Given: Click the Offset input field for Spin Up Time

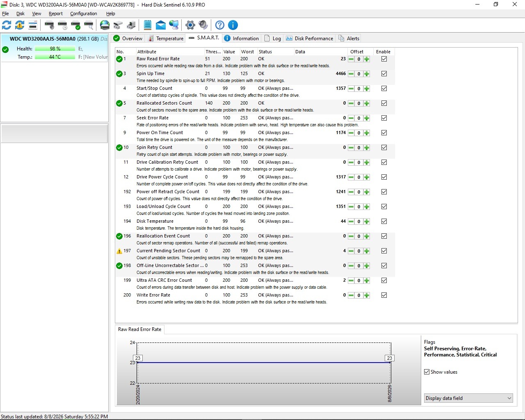Looking at the screenshot, I should tap(359, 74).
